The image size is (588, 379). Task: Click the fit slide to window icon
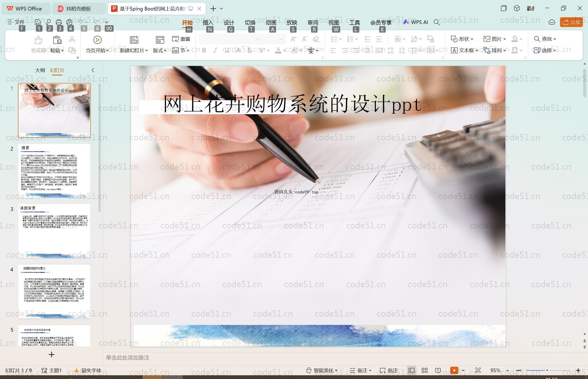tap(478, 370)
